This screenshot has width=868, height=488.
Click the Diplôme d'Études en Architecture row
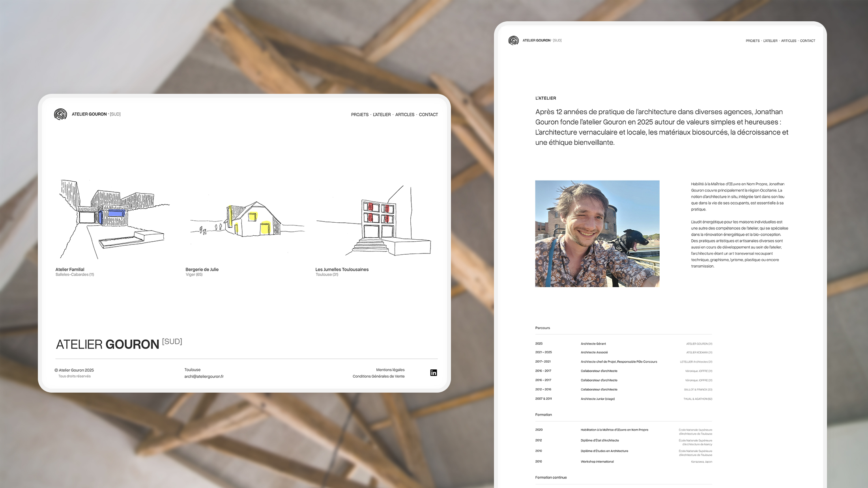point(604,451)
